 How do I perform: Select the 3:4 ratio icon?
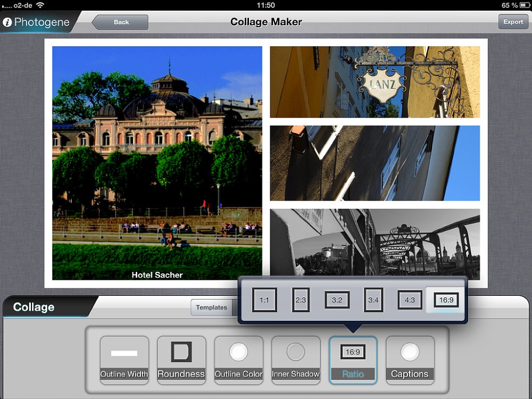[x=373, y=300]
